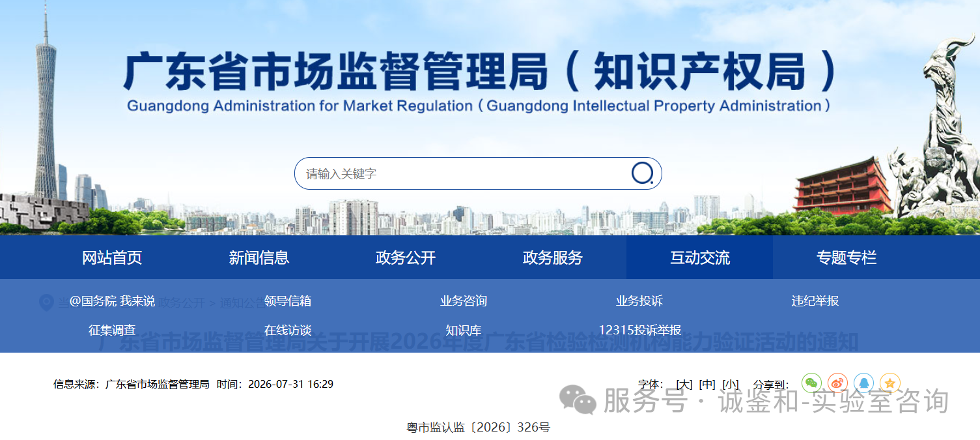Select 违纪举报 submenu link

[x=815, y=301]
